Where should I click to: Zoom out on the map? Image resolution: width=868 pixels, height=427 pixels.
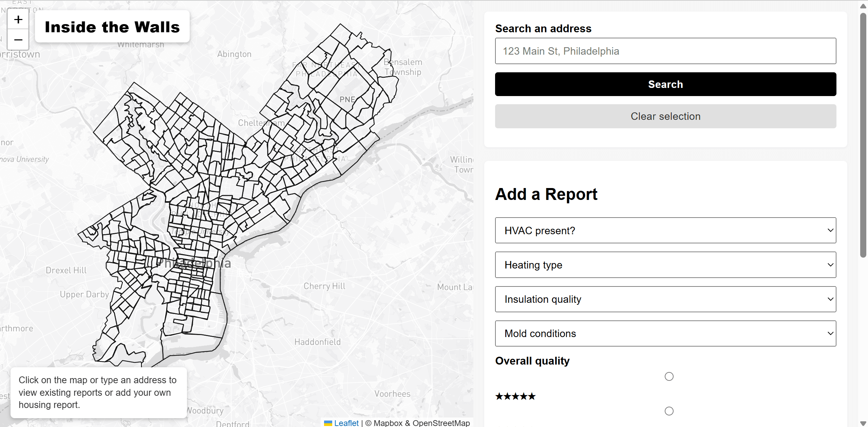[18, 40]
